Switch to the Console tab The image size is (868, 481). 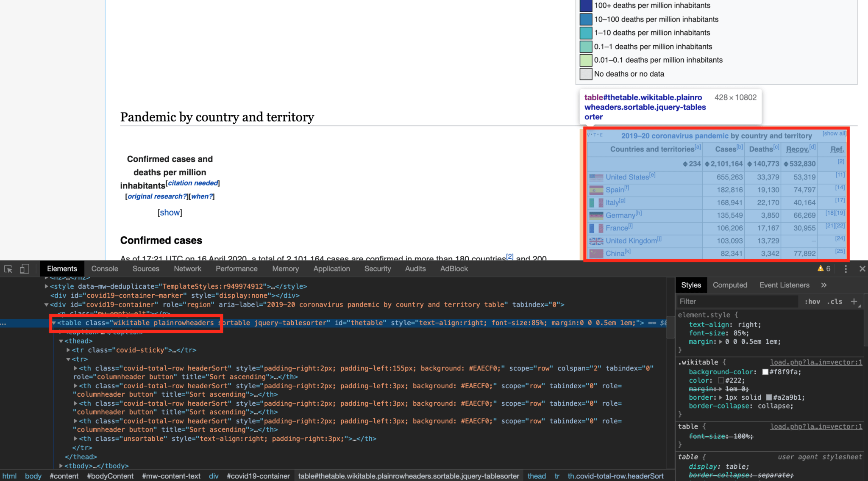104,268
